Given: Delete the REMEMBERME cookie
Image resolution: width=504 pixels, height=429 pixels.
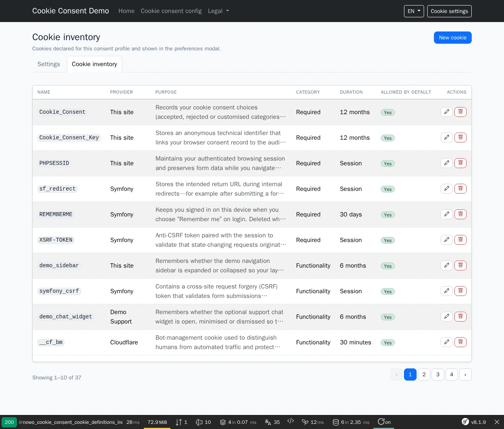Looking at the screenshot, I should point(460,214).
